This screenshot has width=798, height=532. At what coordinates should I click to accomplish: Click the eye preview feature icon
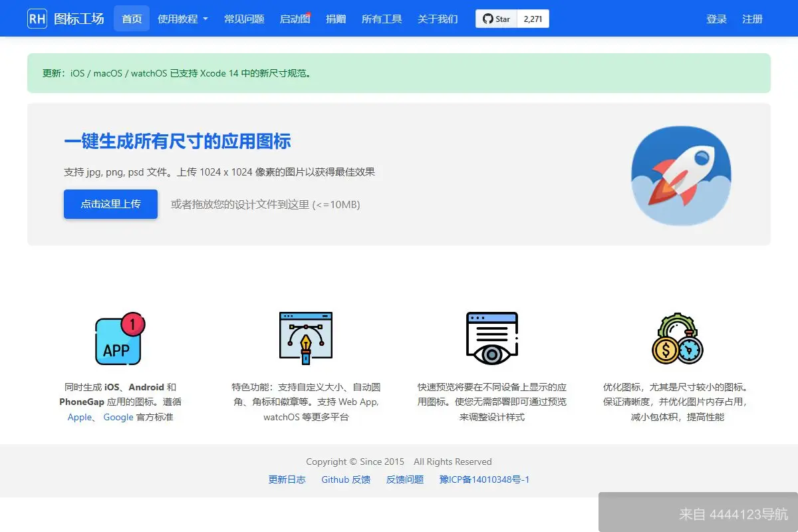(x=491, y=337)
